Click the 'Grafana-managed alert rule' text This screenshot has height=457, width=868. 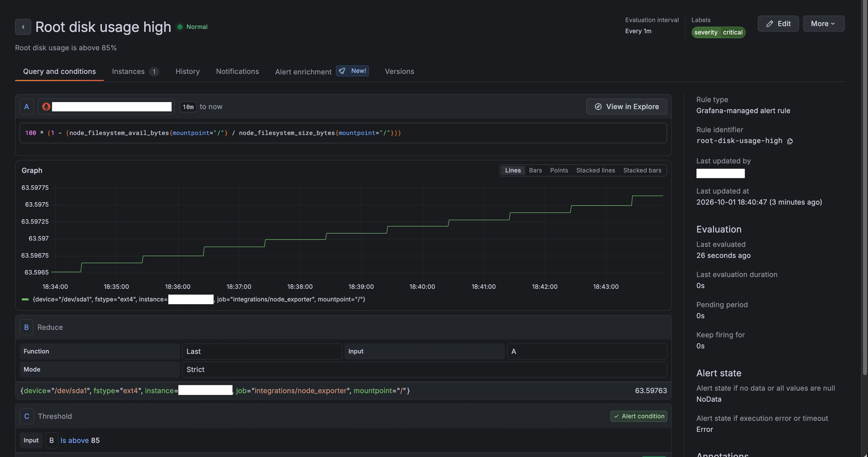[743, 111]
